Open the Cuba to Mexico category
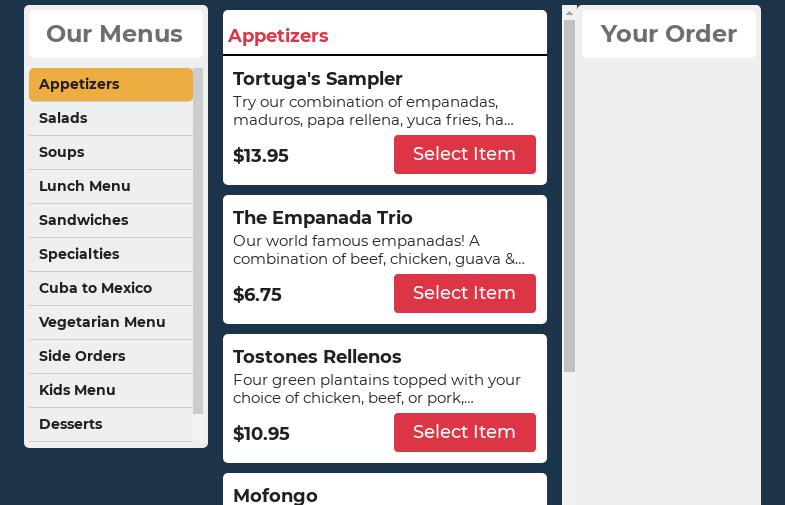 pos(110,289)
